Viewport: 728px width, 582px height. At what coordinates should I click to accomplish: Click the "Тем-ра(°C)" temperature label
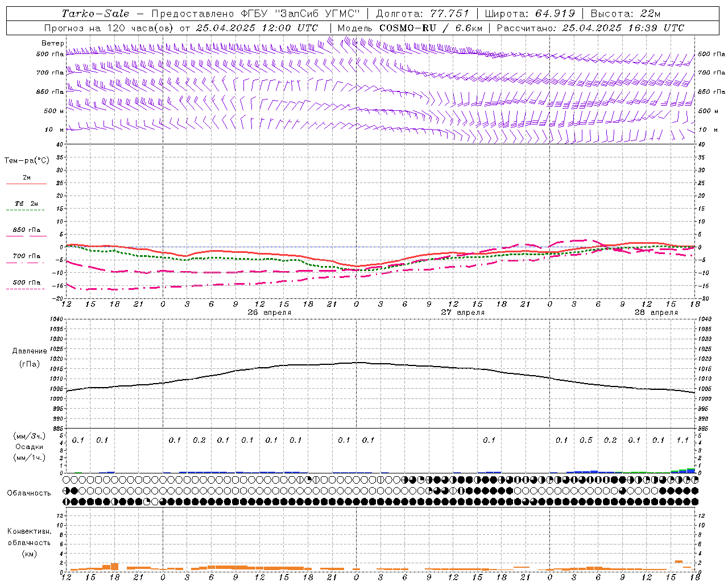(27, 161)
